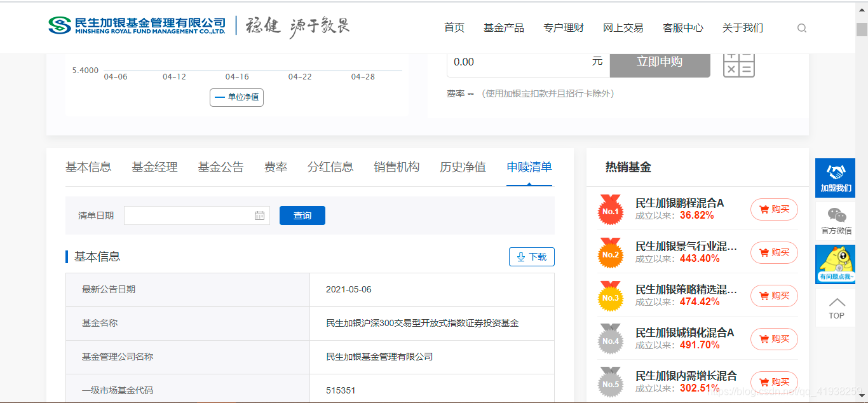Click the mascot help chat icon
Viewport: 868px width, 403px height.
tap(836, 264)
